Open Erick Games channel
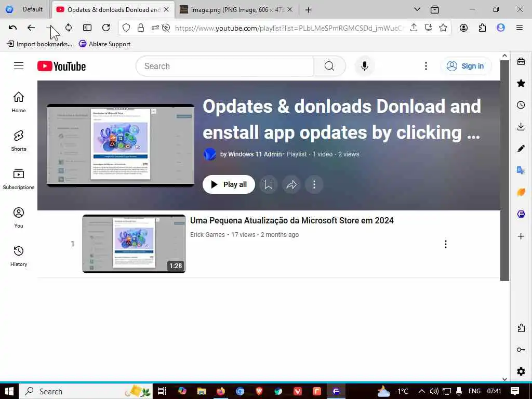This screenshot has width=532, height=399. (x=207, y=234)
